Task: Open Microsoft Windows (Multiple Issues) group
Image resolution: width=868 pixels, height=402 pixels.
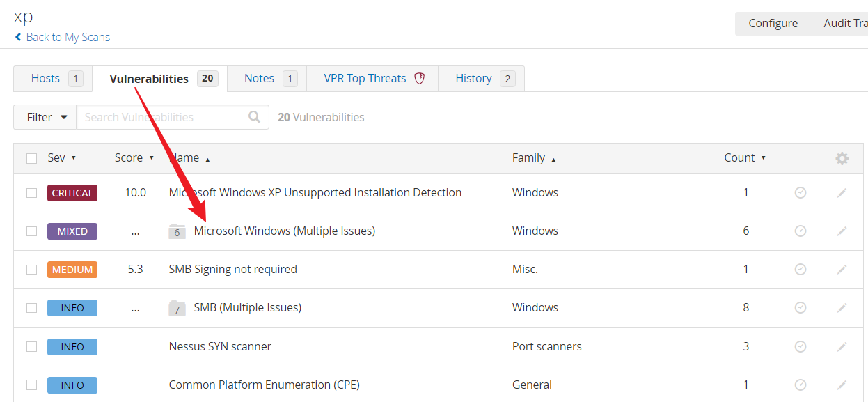Action: [285, 231]
